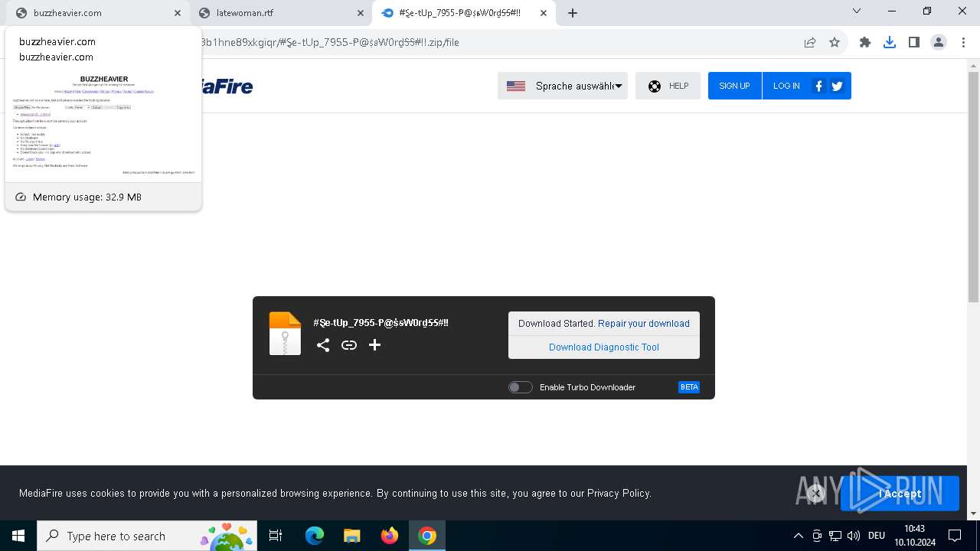Launch Microsoft Edge from taskbar

coord(315,536)
